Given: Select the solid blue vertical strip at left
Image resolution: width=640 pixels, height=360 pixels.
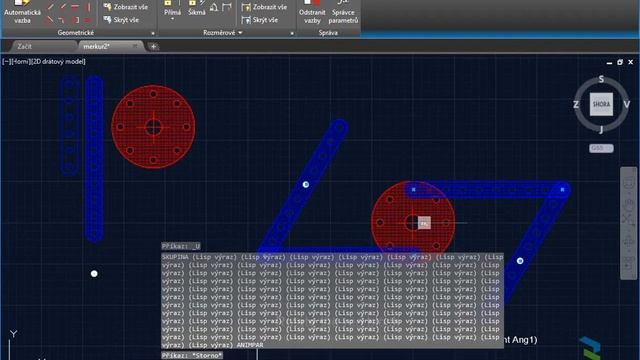Looking at the screenshot, I should [x=94, y=158].
